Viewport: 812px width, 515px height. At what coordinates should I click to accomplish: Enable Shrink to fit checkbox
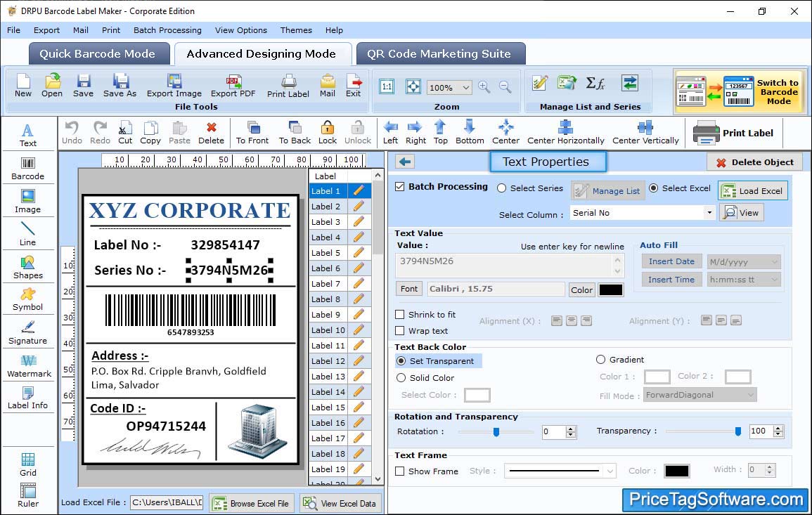400,315
